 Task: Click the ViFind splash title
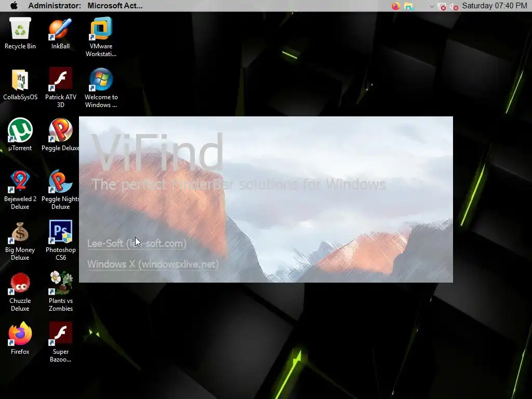(x=157, y=152)
